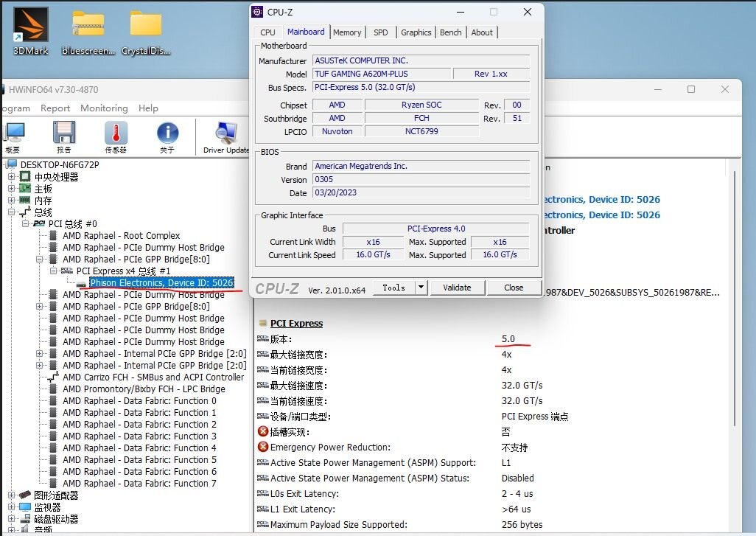The width and height of the screenshot is (756, 536).
Task: Click the blue info About toolbar icon
Action: [167, 133]
